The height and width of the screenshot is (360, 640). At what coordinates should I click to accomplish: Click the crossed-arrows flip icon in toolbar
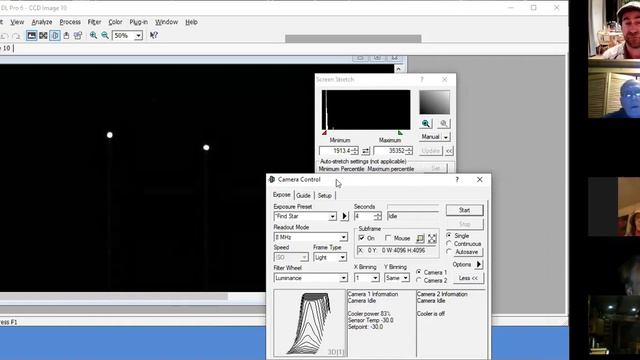pos(43,36)
